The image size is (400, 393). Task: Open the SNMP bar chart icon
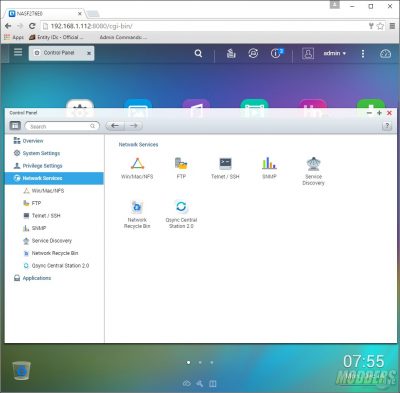[269, 163]
